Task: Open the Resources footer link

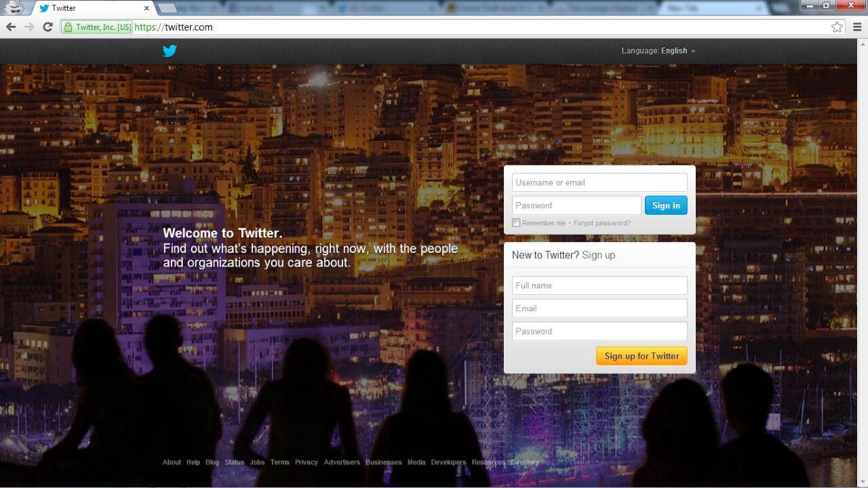Action: [489, 462]
